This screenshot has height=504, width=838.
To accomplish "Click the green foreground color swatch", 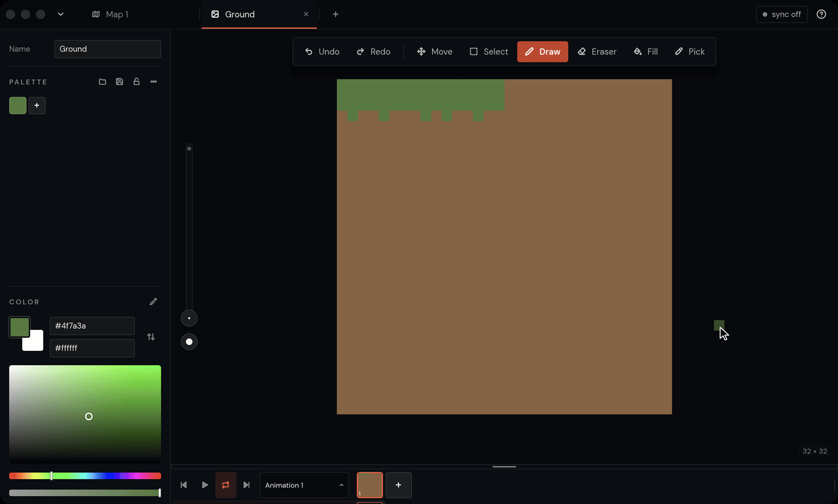I will pyautogui.click(x=20, y=327).
